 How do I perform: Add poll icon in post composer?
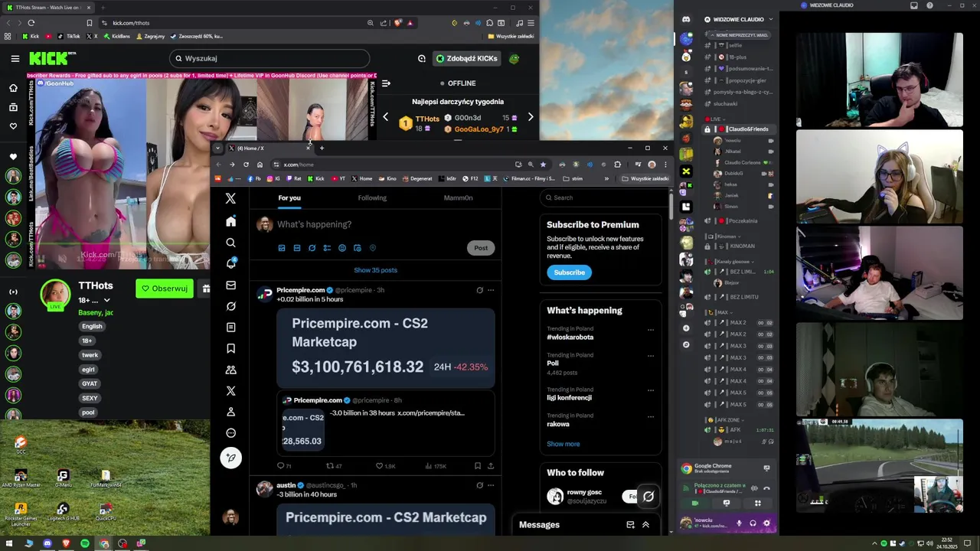(327, 248)
